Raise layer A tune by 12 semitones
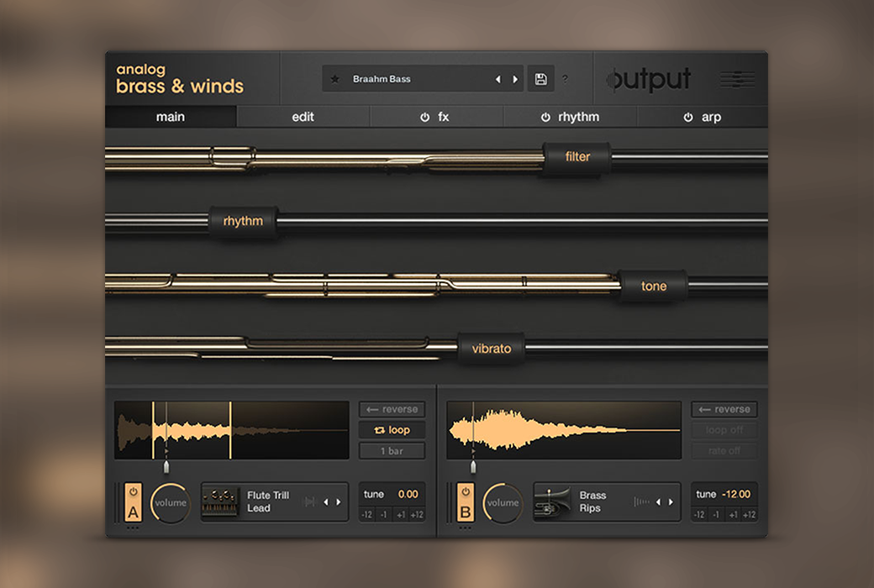 417,514
